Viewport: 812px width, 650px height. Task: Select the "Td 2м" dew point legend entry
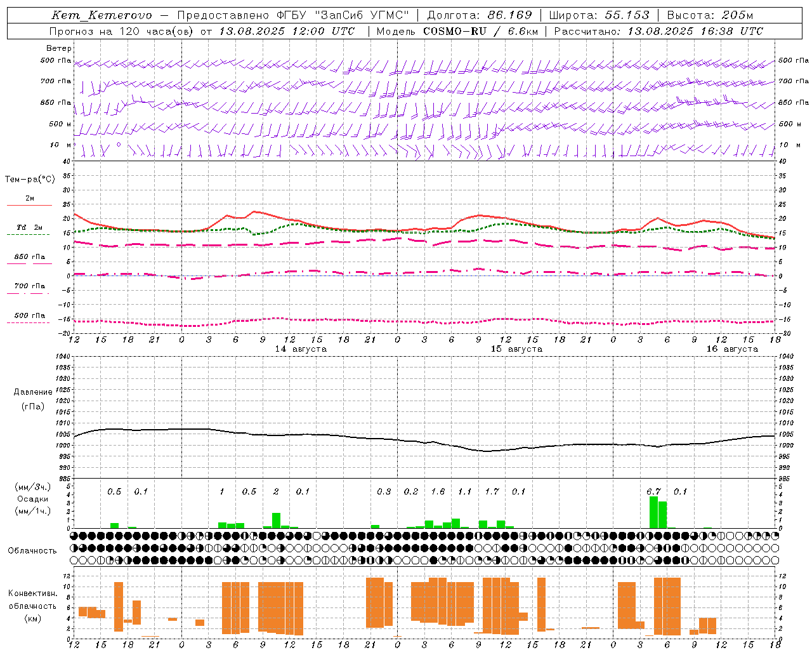30,227
